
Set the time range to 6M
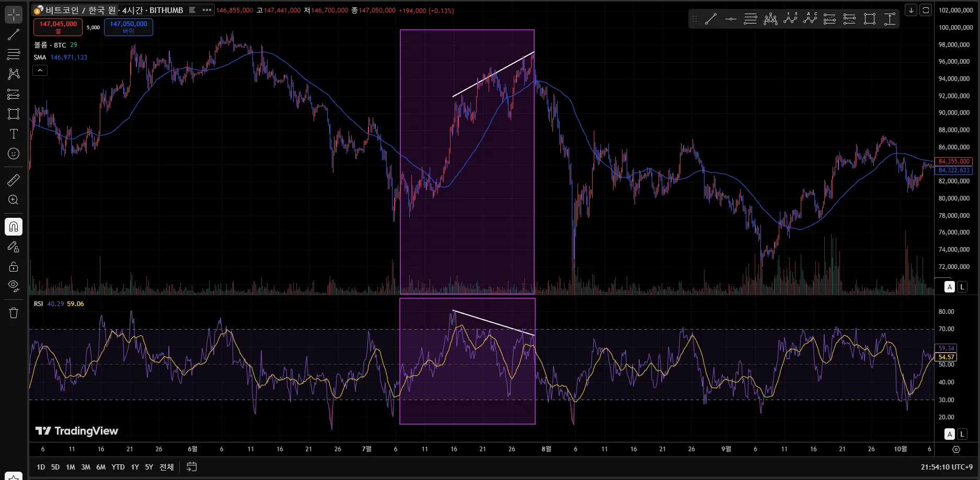click(101, 467)
